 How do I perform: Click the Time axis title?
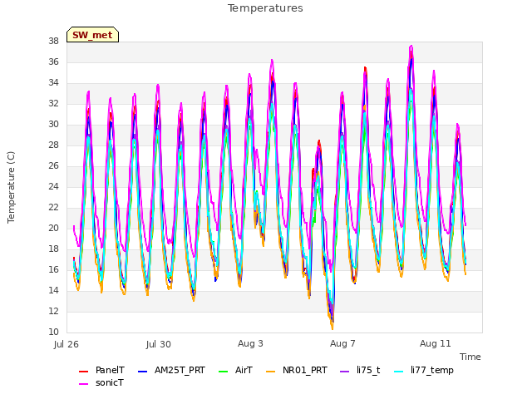click(470, 357)
